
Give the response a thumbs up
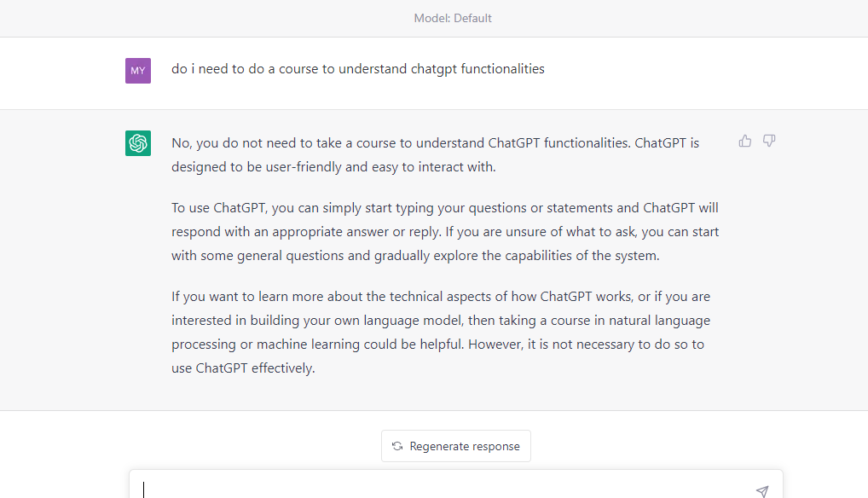(745, 141)
